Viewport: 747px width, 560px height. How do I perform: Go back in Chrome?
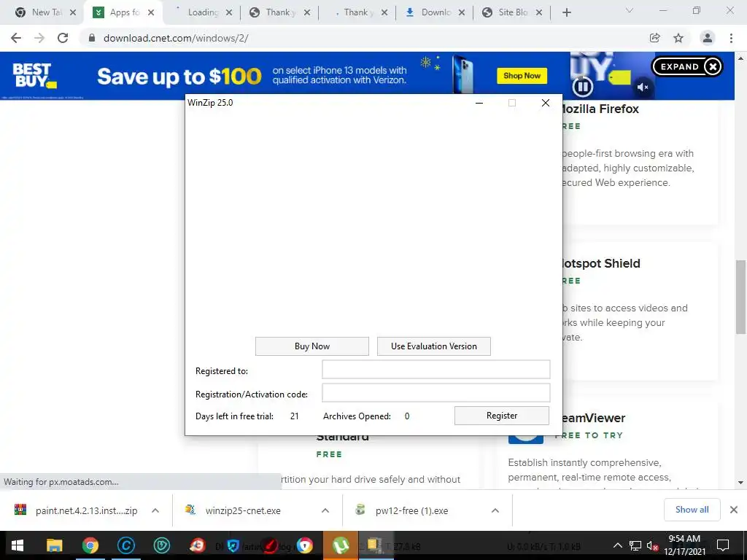pyautogui.click(x=16, y=38)
